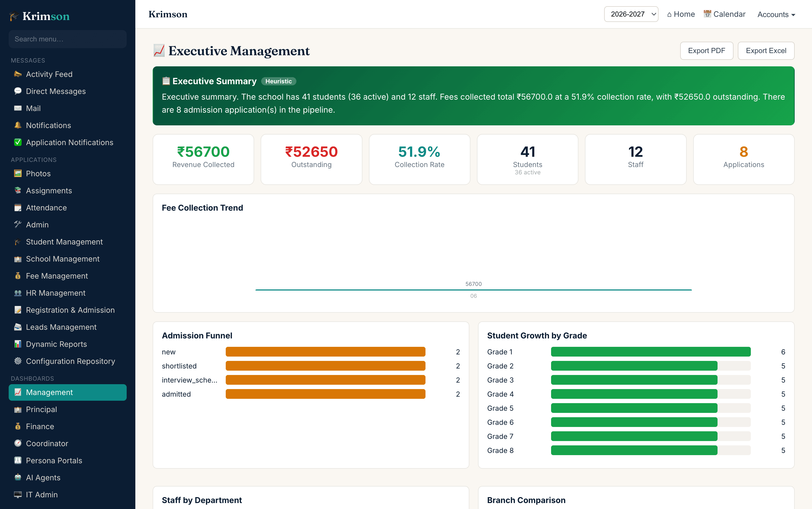The height and width of the screenshot is (509, 812).
Task: Click the Direct Messages speech bubble icon
Action: [18, 91]
